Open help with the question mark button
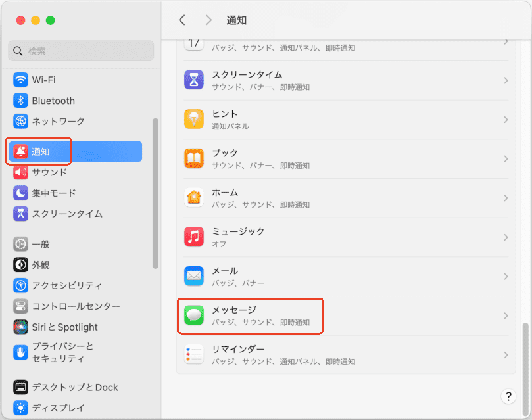 [508, 396]
